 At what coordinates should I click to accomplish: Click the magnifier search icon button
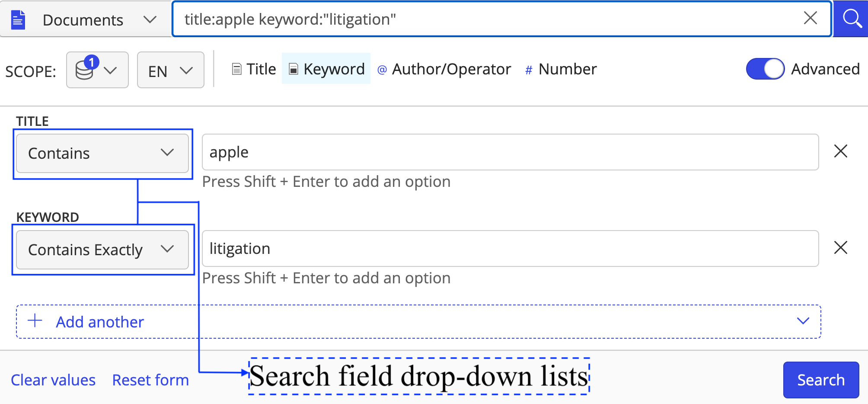click(851, 19)
